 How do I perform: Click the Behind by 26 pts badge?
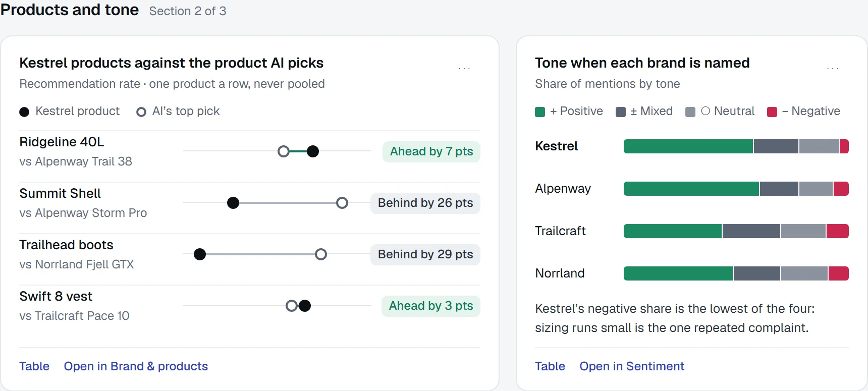[425, 203]
